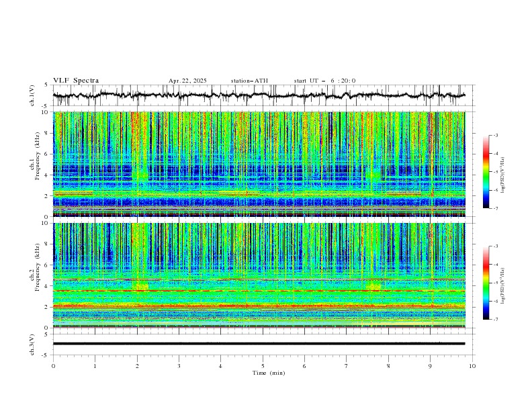Click the time axis tick label '5'
This screenshot has height=411, width=532.
click(262, 366)
